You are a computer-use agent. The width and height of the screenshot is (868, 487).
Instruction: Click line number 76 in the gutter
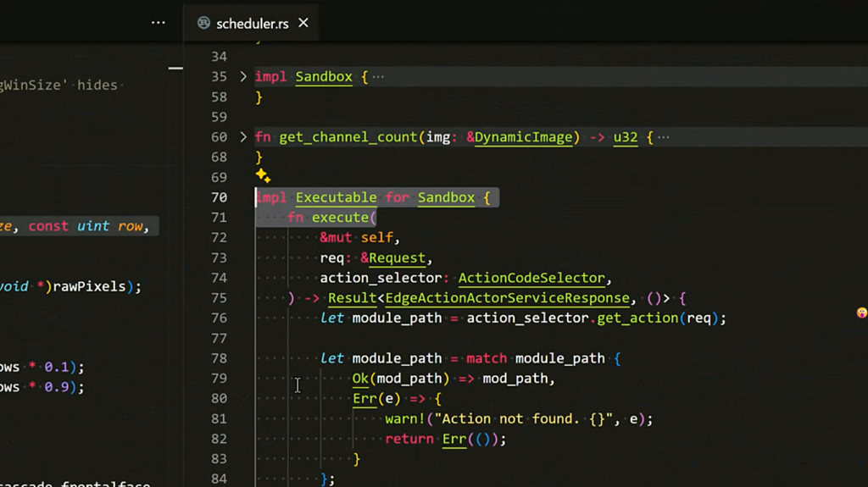tap(220, 318)
